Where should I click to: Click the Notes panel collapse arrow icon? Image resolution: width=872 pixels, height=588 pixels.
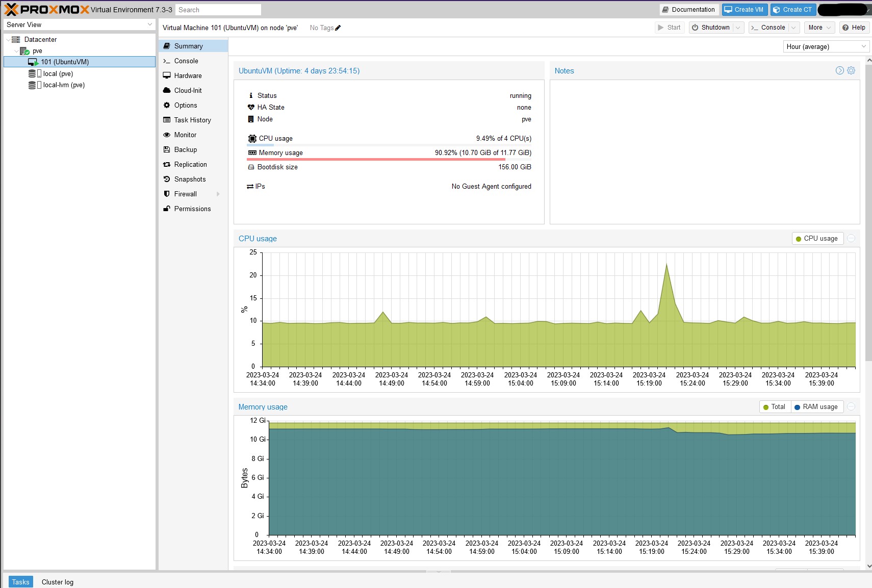point(839,71)
